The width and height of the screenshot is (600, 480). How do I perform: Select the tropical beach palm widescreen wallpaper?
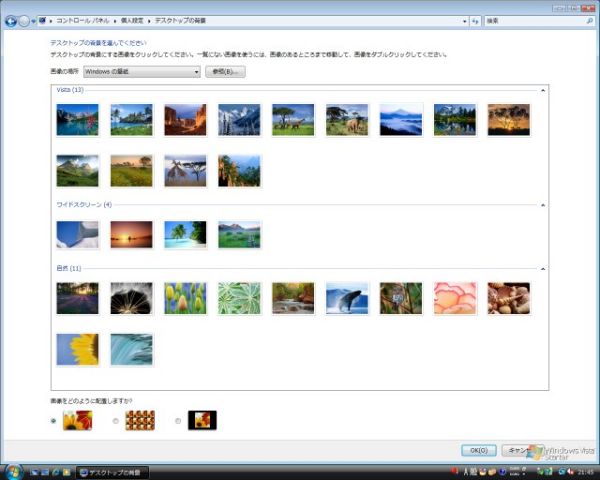coord(185,234)
